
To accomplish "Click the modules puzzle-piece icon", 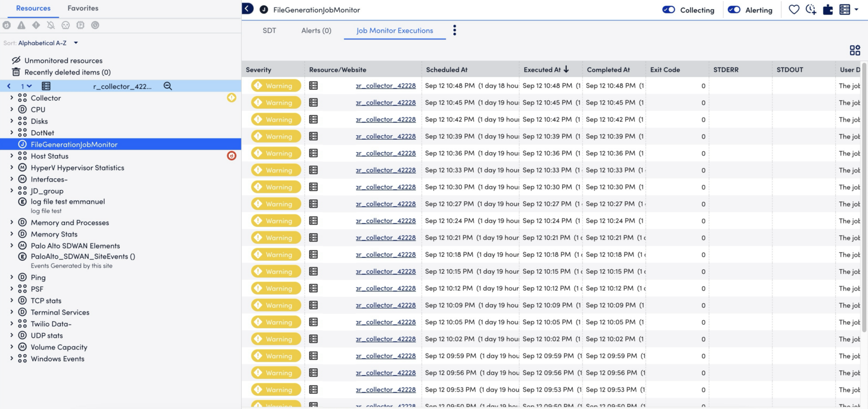I will click(827, 10).
